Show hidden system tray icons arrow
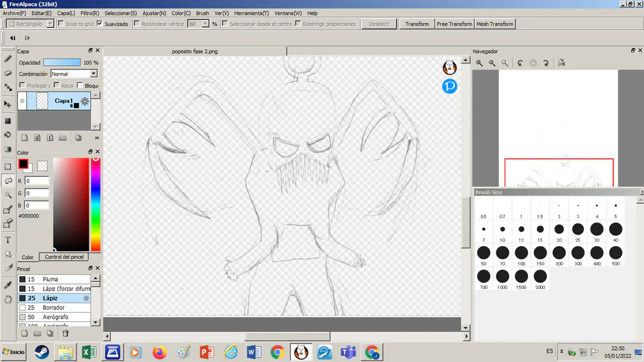 tap(562, 352)
